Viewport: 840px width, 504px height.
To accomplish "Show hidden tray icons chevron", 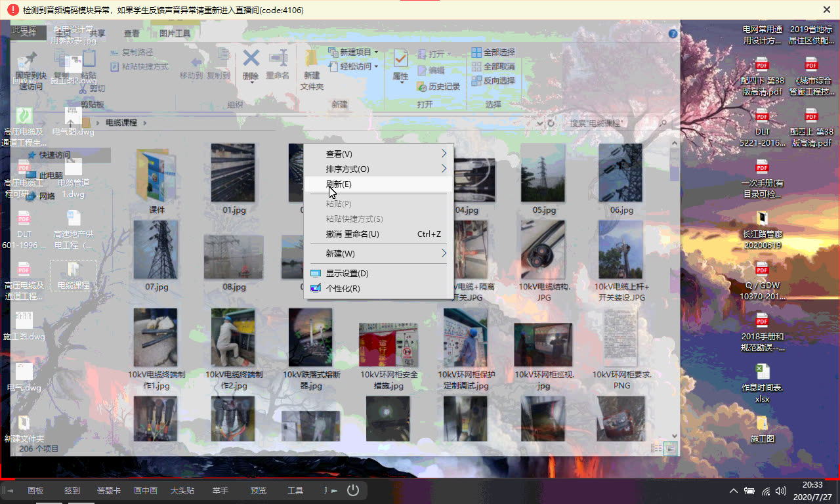I will [x=734, y=491].
